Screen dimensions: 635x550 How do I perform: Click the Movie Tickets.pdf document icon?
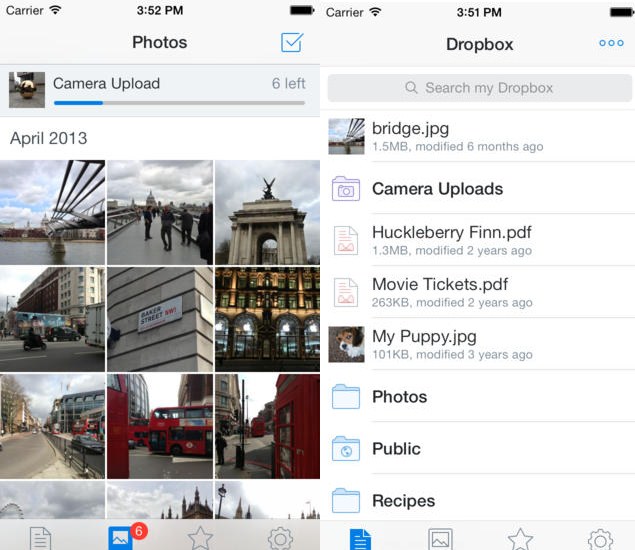346,292
